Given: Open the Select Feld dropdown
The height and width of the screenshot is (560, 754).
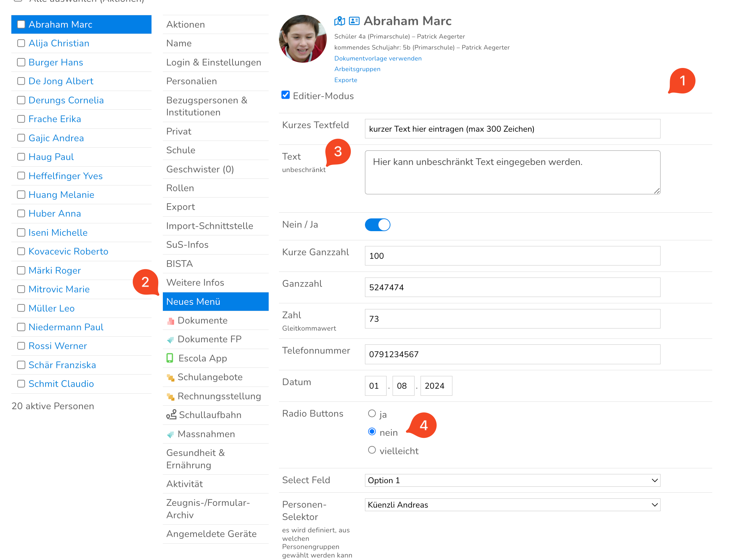Looking at the screenshot, I should [512, 480].
